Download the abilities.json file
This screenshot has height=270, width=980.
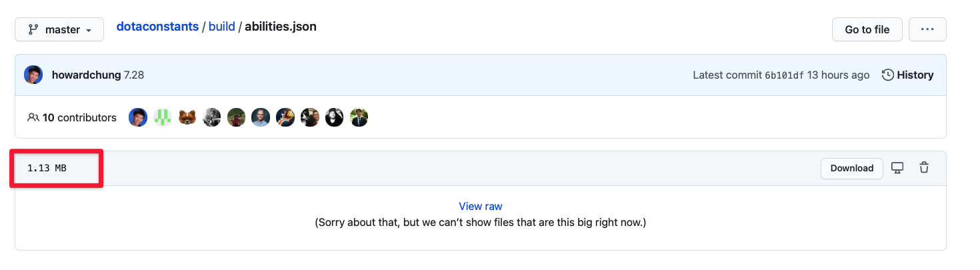point(851,169)
